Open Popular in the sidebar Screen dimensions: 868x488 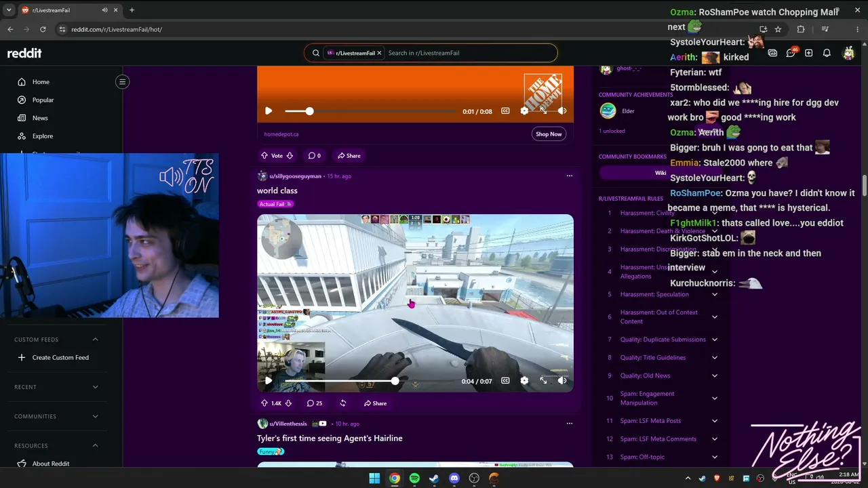tap(43, 100)
